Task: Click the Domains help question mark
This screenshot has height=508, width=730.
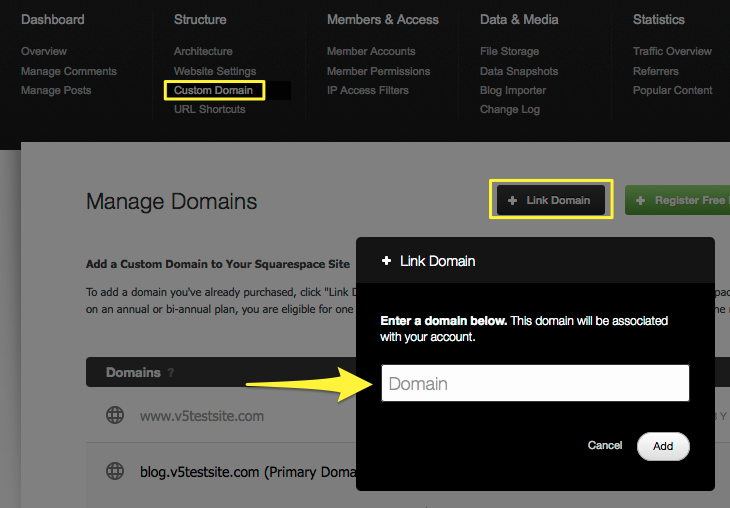Action: pos(171,373)
